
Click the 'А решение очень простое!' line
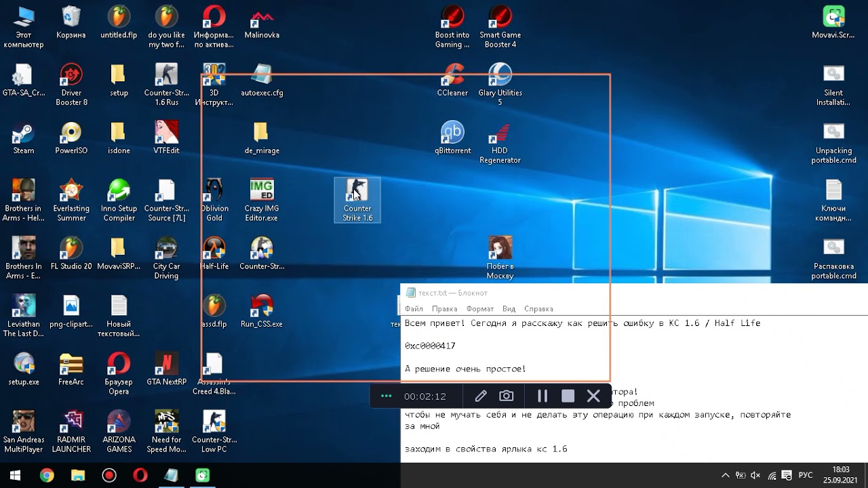click(x=465, y=369)
